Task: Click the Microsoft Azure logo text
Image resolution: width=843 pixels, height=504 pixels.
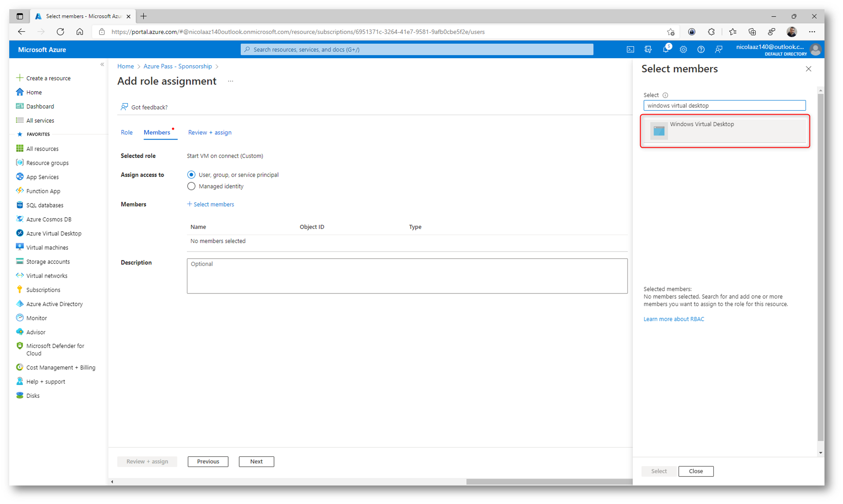Action: pyautogui.click(x=42, y=49)
